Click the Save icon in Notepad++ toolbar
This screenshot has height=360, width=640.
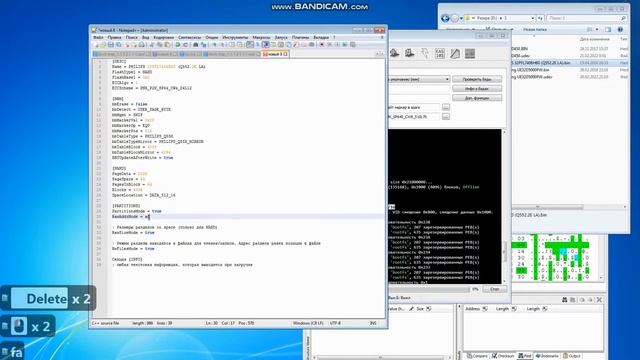pos(110,44)
